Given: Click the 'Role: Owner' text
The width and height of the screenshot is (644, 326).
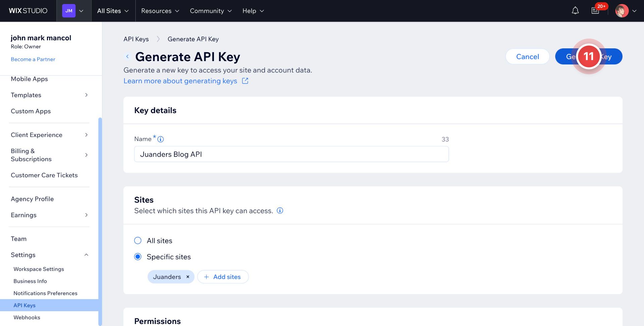Looking at the screenshot, I should (26, 46).
